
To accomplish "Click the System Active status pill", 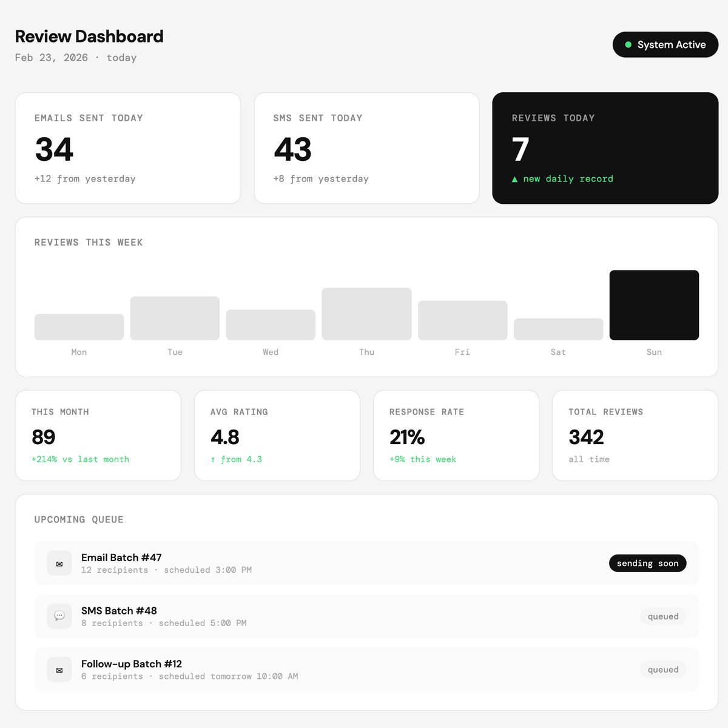I will pos(666,45).
